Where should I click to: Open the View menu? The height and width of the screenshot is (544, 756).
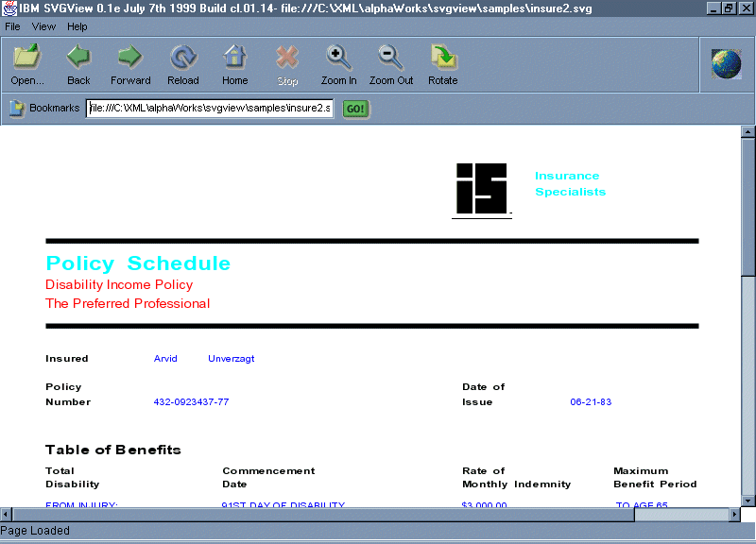43,26
